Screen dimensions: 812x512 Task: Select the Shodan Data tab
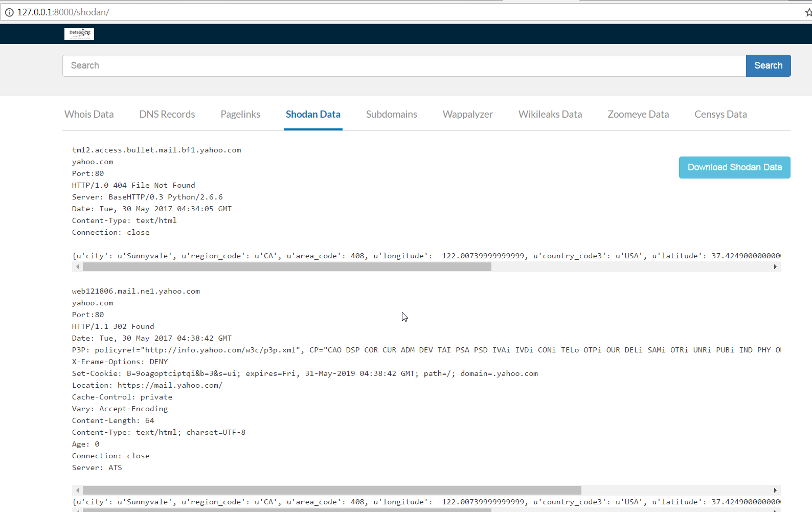313,115
